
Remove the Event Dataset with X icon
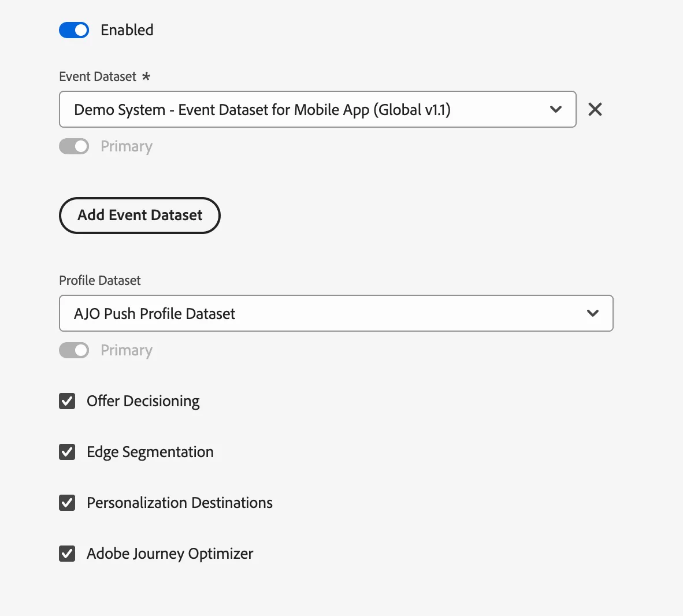coord(595,109)
